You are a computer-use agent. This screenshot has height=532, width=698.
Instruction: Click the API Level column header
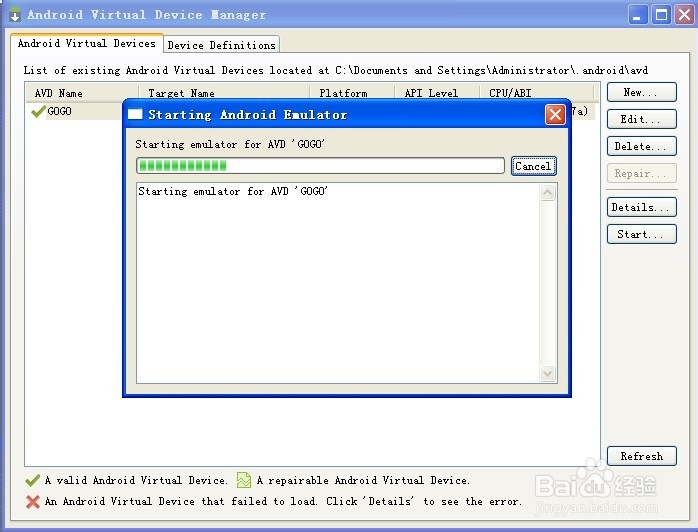tap(437, 93)
